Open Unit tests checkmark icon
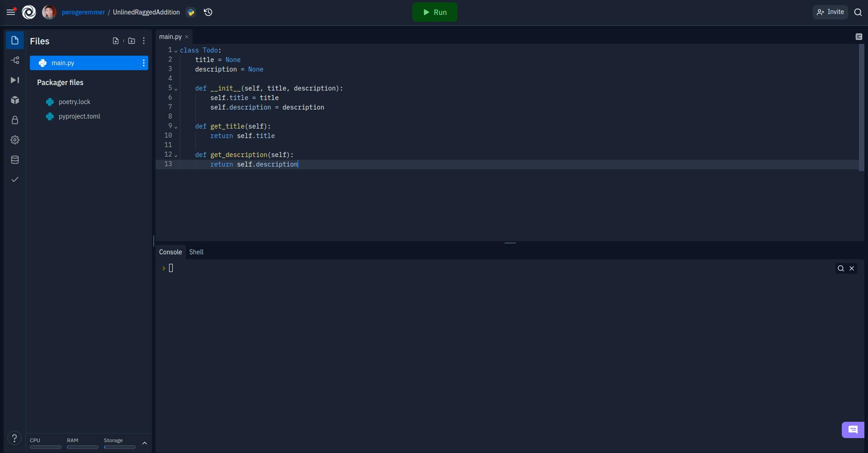868x453 pixels. tap(15, 180)
